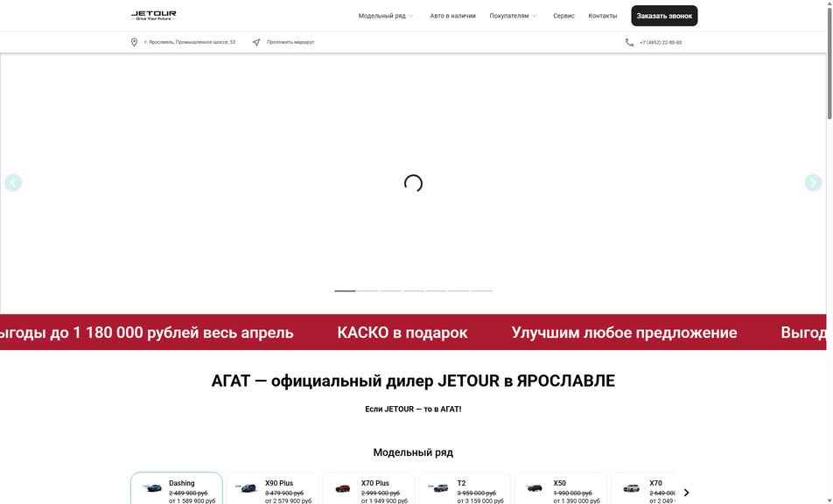Viewport: 833px width, 504px height.
Task: Click the 'Модельный ряд' section heading above the car cards
Action: pyautogui.click(x=413, y=452)
